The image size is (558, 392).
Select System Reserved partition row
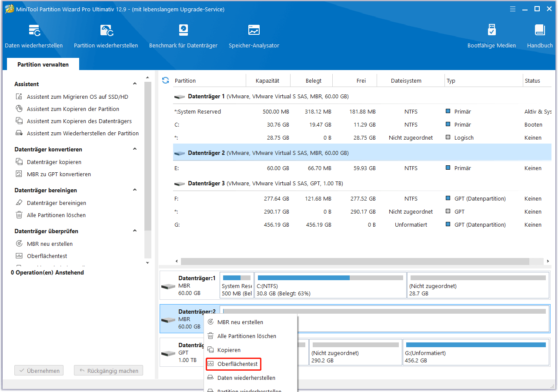[362, 112]
